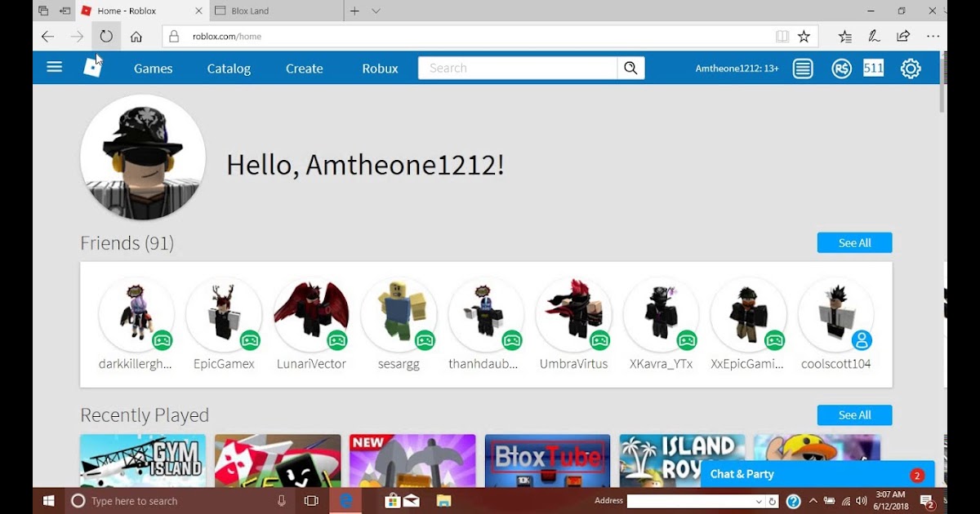Screen dimensions: 980x514
Task: Click the taskbar help question icon
Action: (x=794, y=501)
